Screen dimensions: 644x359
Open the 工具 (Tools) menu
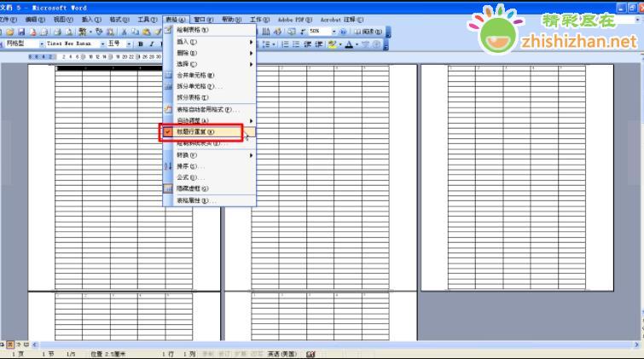147,20
